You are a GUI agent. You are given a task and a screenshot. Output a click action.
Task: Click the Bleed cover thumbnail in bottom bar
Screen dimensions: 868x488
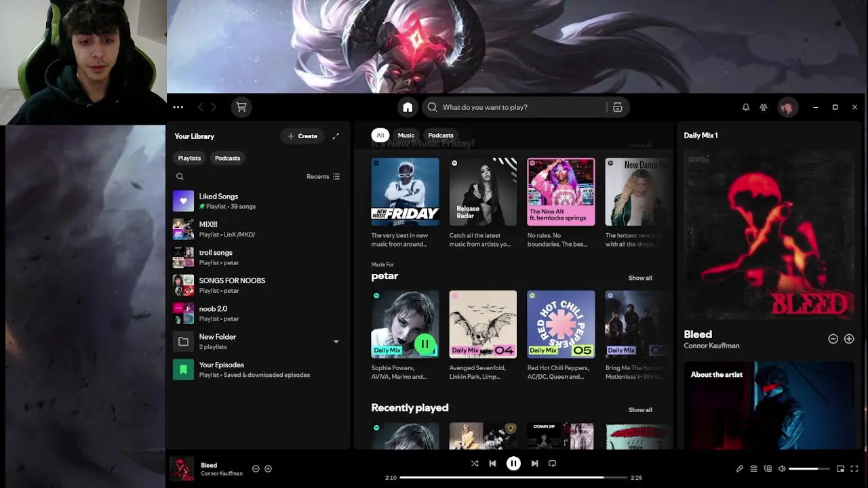click(181, 468)
